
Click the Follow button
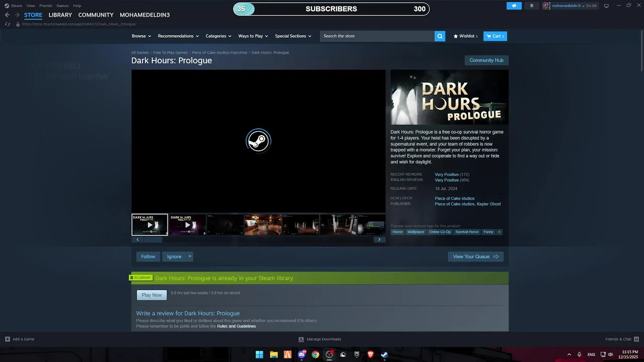click(148, 256)
